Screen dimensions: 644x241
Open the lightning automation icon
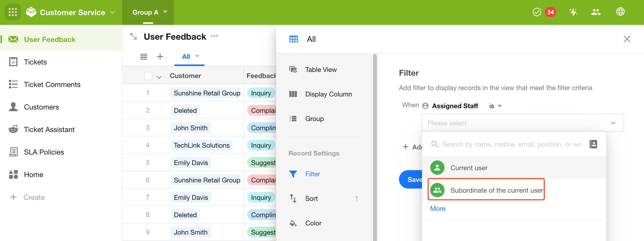[573, 12]
